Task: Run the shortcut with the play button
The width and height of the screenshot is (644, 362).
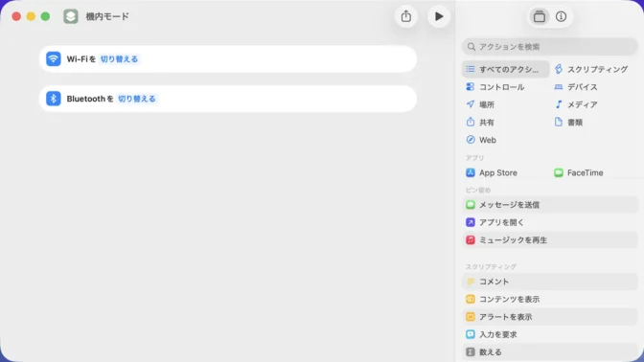Action: pyautogui.click(x=439, y=16)
